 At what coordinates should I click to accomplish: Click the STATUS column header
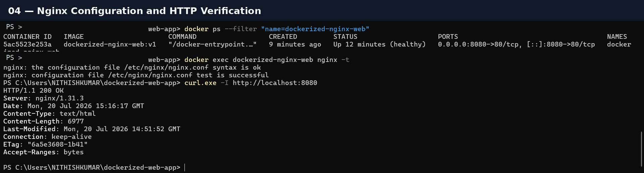[345, 36]
